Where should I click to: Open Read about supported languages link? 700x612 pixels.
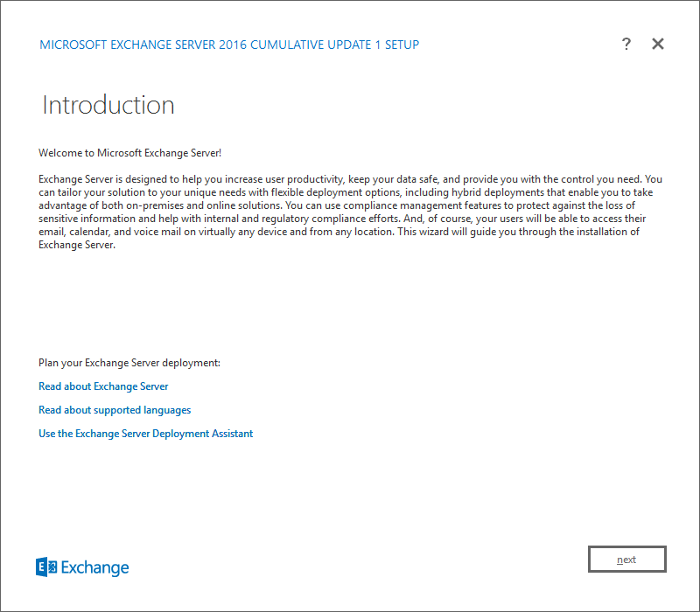point(115,410)
